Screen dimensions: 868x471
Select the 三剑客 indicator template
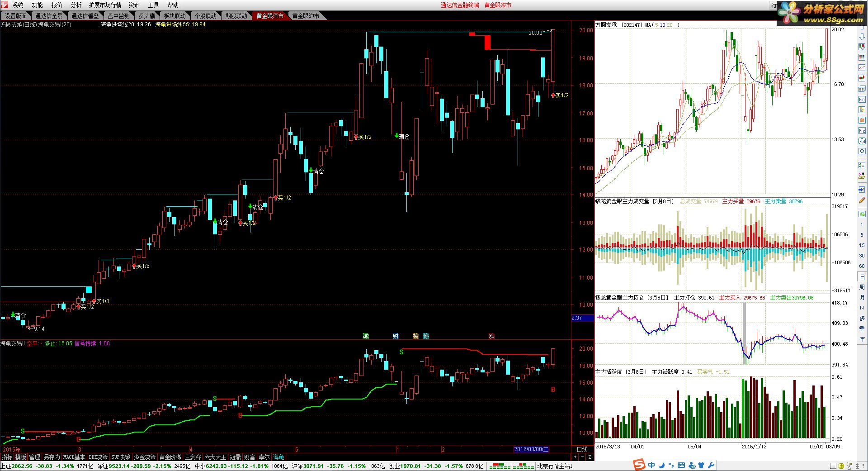193,457
